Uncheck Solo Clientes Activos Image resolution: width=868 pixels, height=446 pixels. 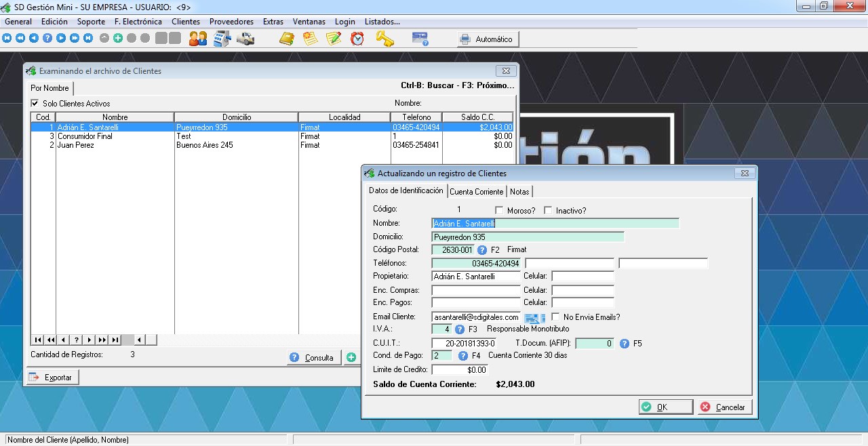[35, 104]
